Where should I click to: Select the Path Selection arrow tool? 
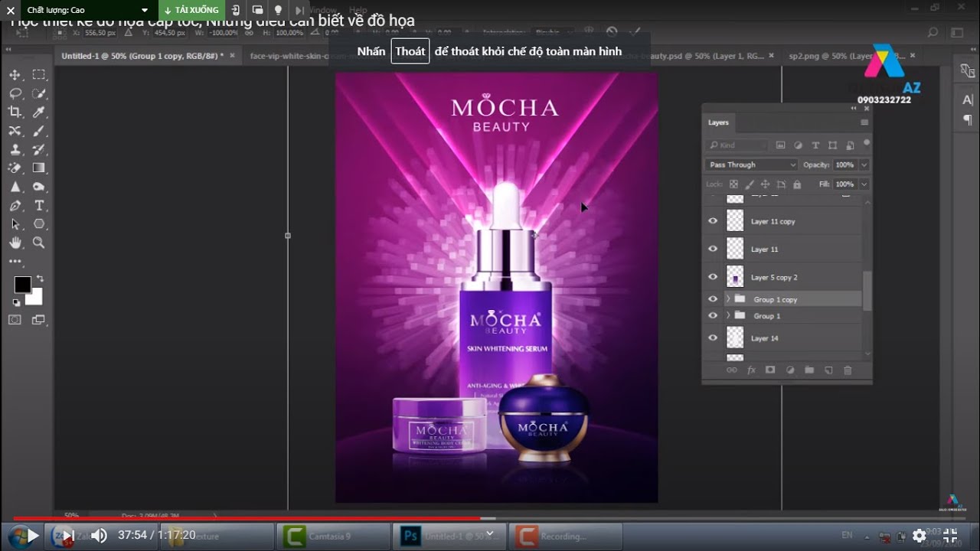coord(15,224)
